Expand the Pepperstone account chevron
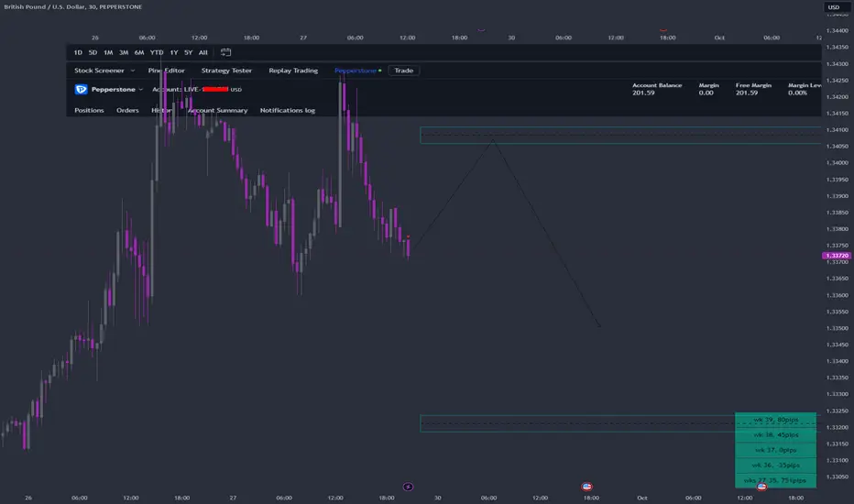Image resolution: width=854 pixels, height=504 pixels. click(140, 90)
